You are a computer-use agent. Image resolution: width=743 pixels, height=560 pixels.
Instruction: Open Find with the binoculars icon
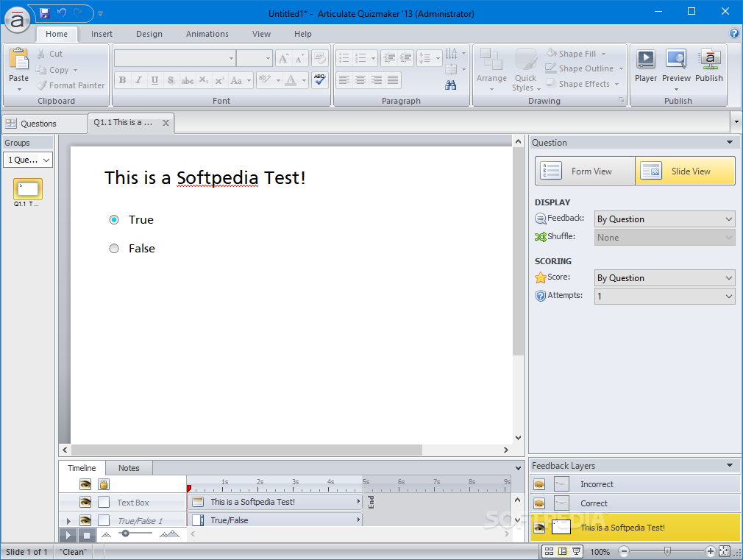point(451,85)
